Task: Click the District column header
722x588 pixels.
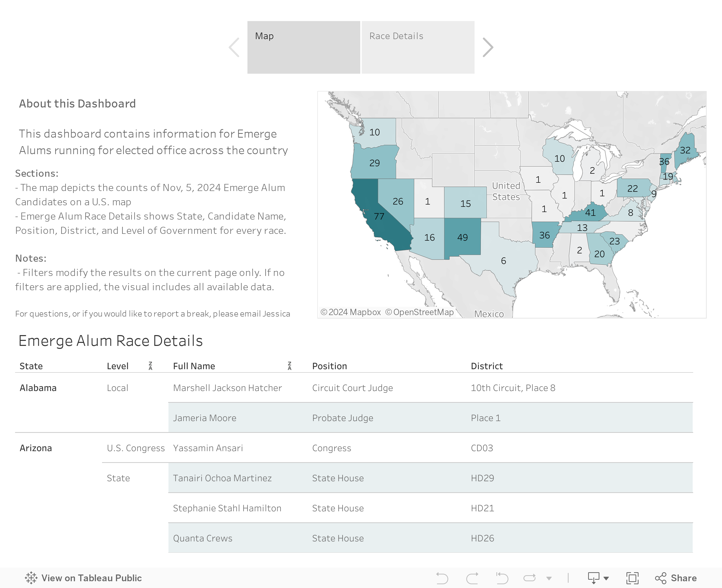Action: (487, 366)
